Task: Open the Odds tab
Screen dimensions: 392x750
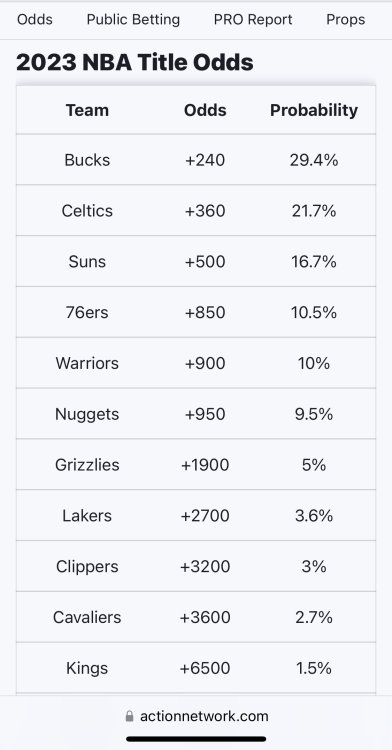Action: [35, 20]
